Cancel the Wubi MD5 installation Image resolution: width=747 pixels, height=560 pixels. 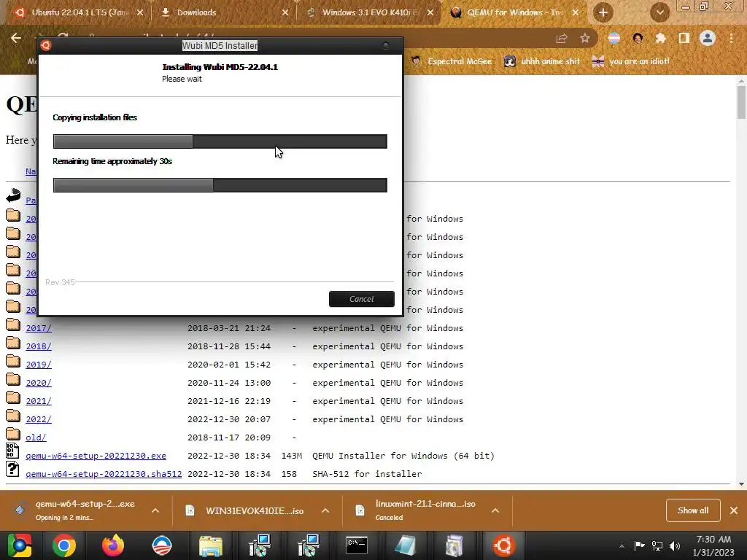pos(362,298)
